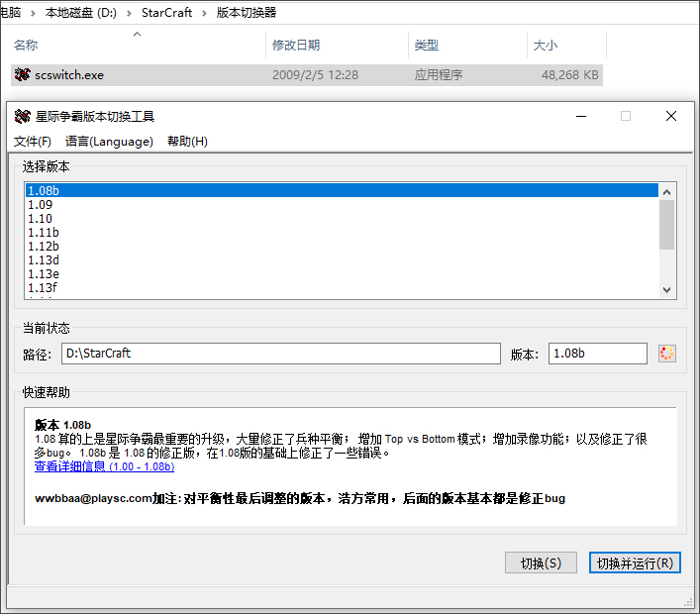Open the 帮助(H) menu
700x614 pixels.
tap(187, 142)
